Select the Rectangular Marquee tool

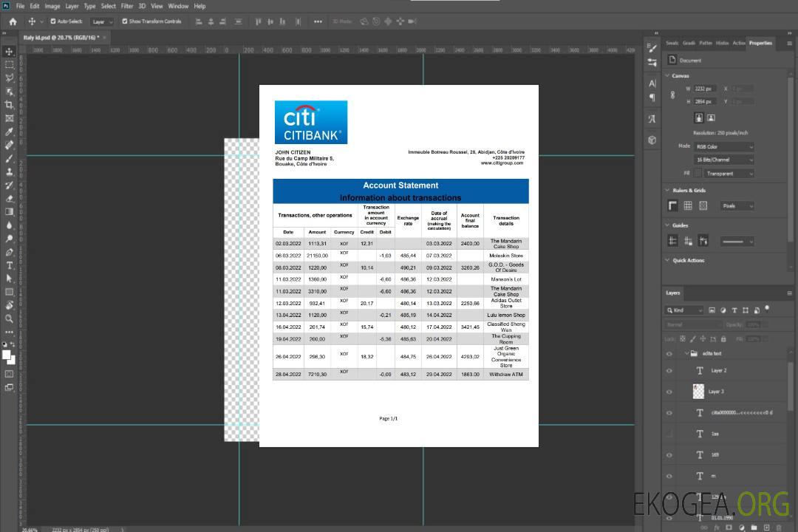click(9, 65)
